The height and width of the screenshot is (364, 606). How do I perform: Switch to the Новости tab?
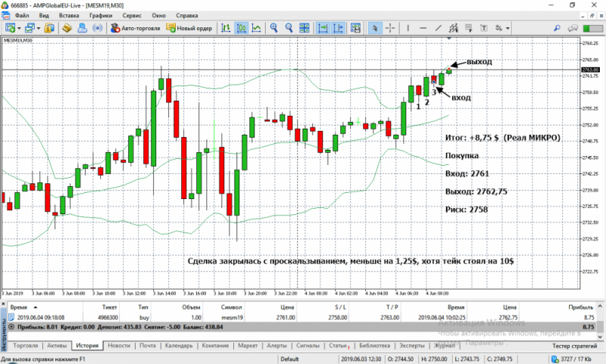pos(119,346)
